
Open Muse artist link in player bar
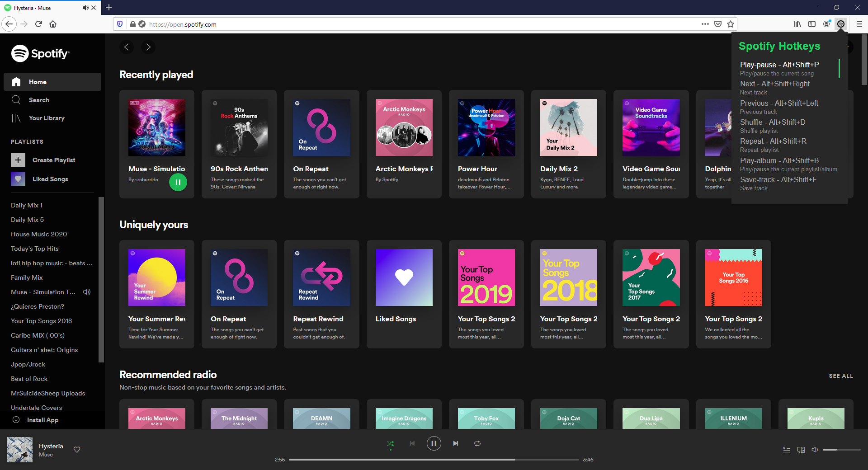(46, 455)
